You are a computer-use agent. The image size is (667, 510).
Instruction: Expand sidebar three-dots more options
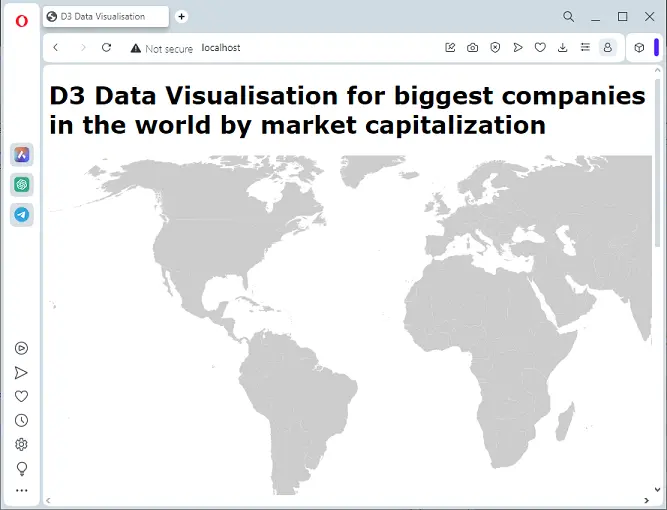pyautogui.click(x=21, y=491)
